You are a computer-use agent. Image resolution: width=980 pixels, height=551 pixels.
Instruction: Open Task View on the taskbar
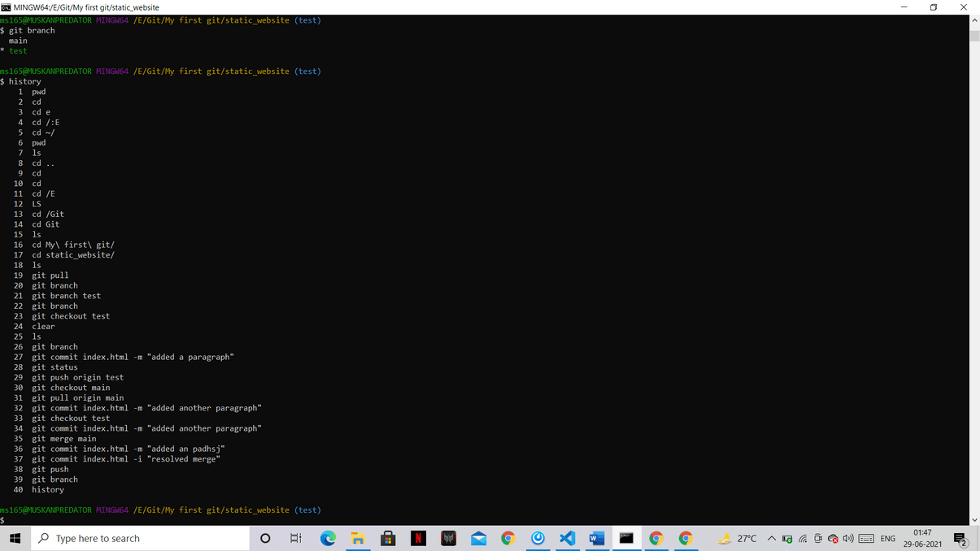click(x=296, y=538)
